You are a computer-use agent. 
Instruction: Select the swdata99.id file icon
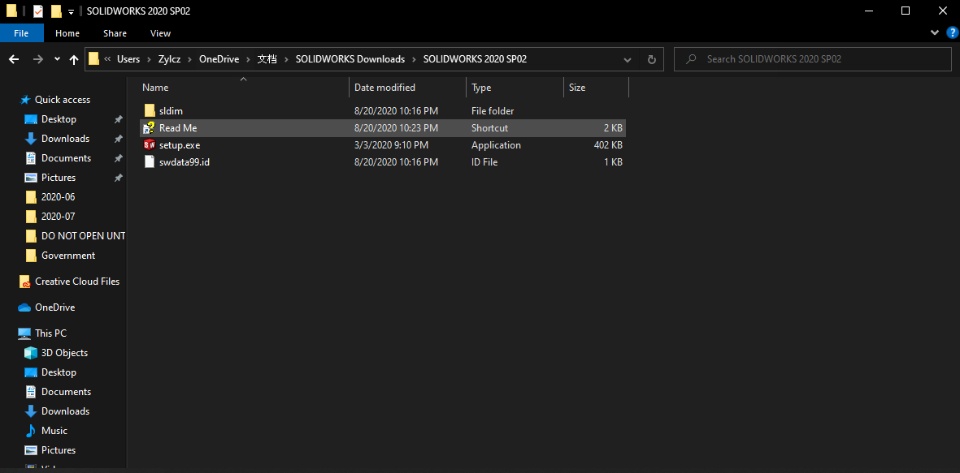[149, 162]
